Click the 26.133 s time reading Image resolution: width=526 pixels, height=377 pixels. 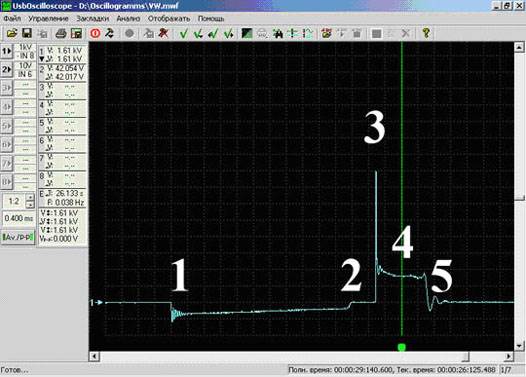tap(69, 194)
